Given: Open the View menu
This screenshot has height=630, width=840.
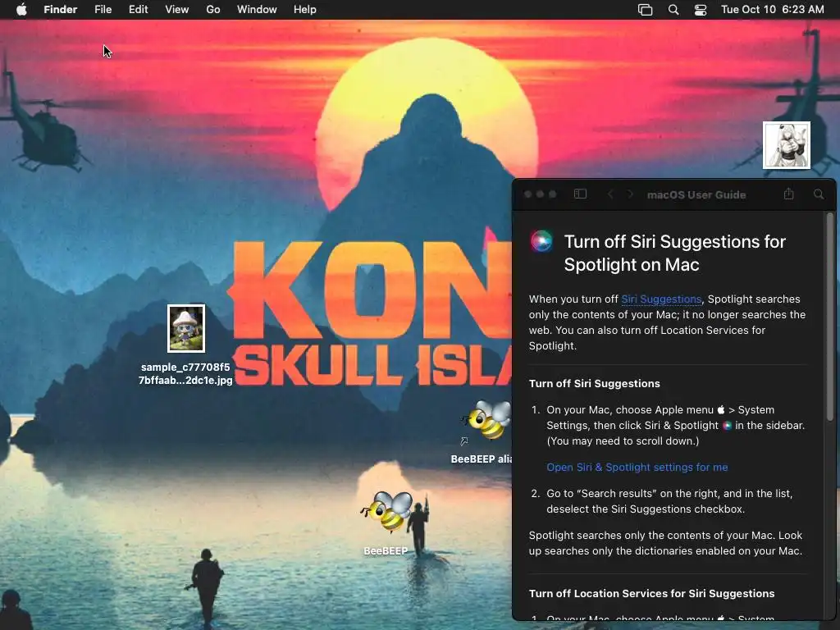Looking at the screenshot, I should [x=177, y=10].
